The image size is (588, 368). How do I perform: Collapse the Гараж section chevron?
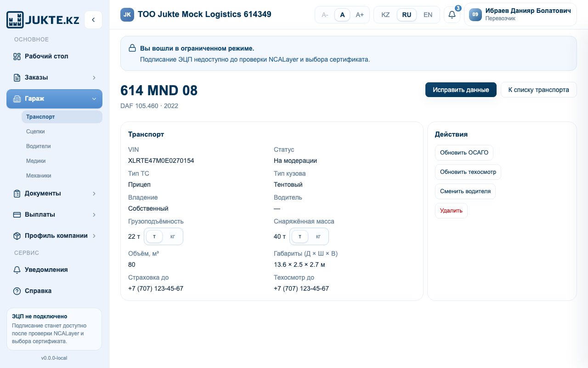[x=94, y=99]
